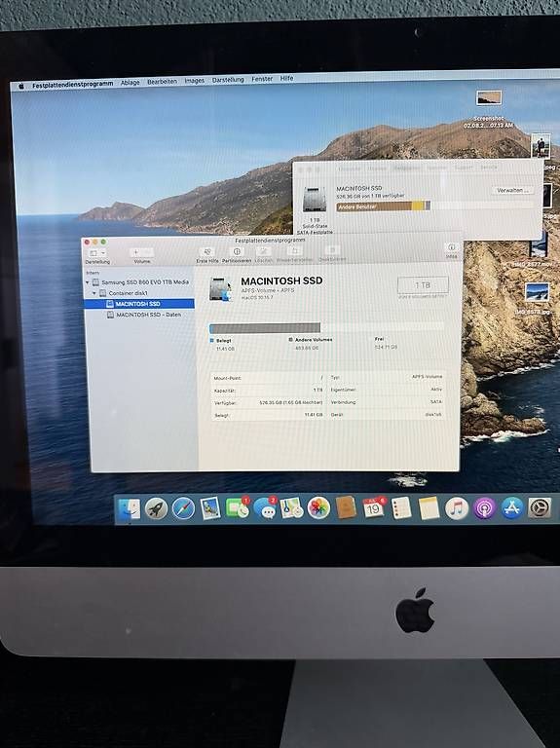Screen dimensions: 560x748
Task: Open the Partitionieren tool
Action: (x=237, y=251)
